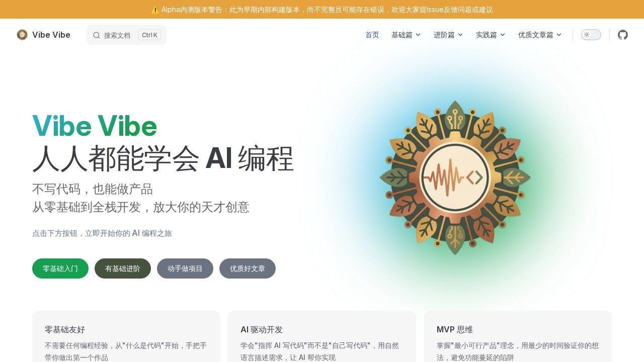Screen dimensions: 644x362
Task: Click the 优质好文章 button
Action: [x=248, y=268]
